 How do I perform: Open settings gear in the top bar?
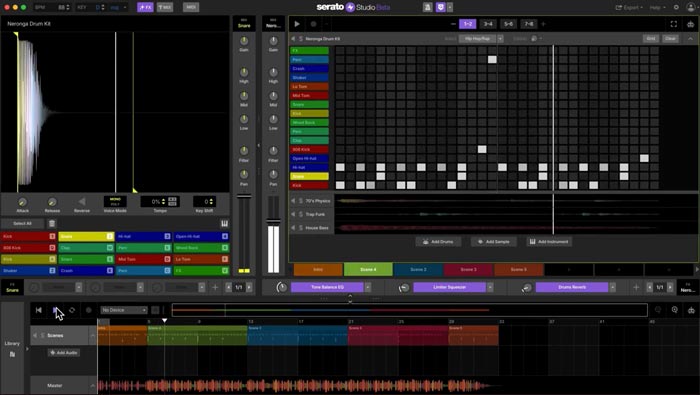click(676, 8)
